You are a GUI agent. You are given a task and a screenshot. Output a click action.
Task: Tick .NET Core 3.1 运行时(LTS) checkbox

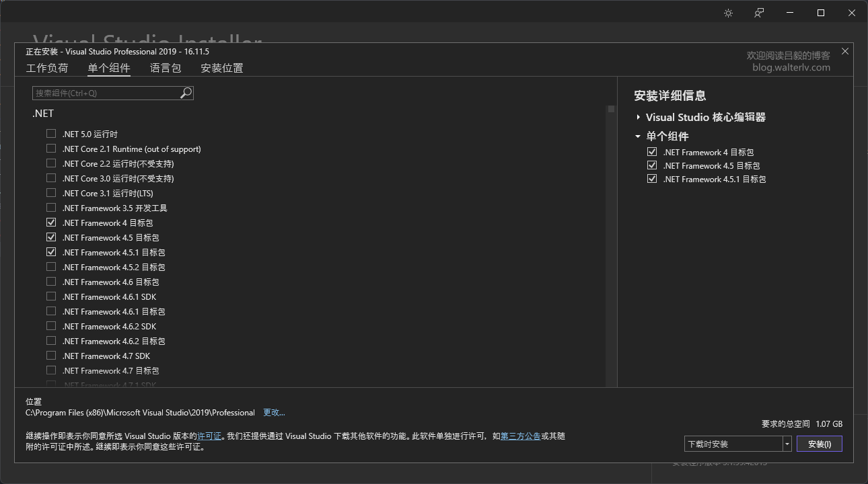coord(51,193)
